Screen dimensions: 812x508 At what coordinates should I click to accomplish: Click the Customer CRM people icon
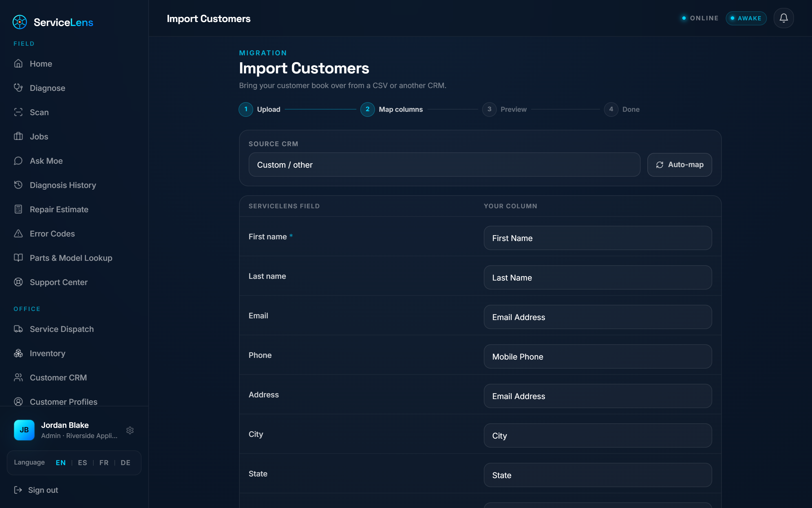click(x=18, y=377)
